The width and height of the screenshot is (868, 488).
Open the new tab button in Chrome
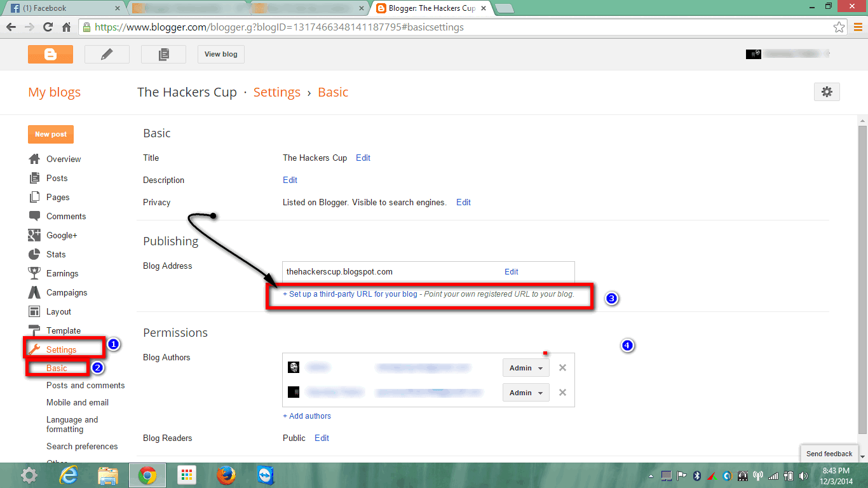(x=505, y=8)
